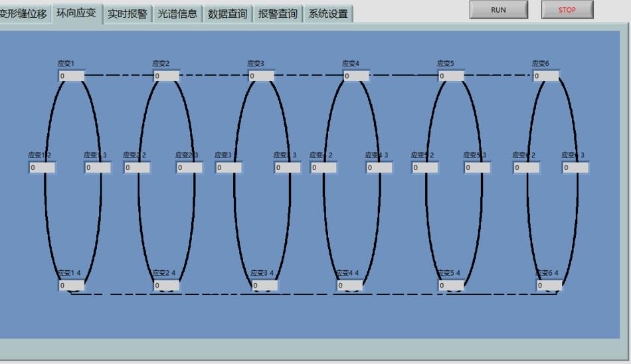Switch to the 报警查询 tab
The image size is (631, 364).
278,14
